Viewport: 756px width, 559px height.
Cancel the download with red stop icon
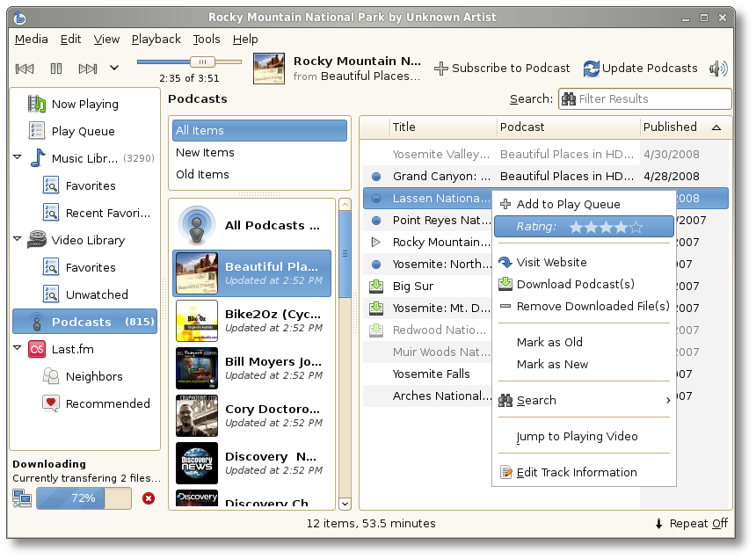tap(148, 498)
